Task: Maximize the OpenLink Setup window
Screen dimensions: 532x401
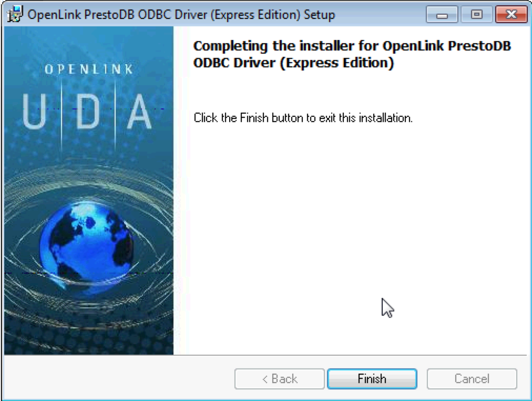Action: (x=476, y=14)
